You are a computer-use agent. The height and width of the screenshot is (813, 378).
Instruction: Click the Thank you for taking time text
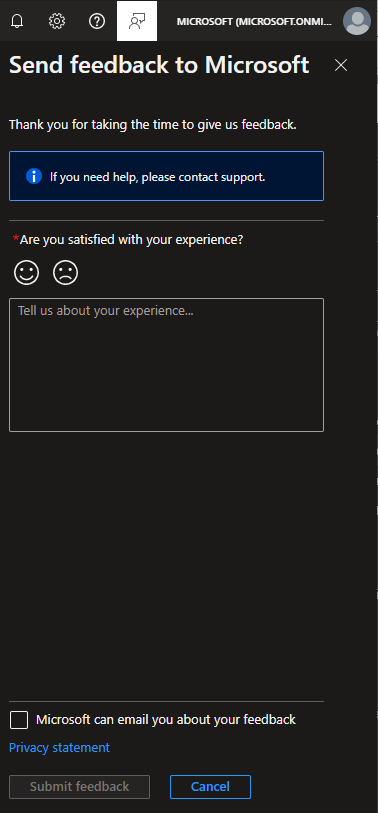point(153,125)
